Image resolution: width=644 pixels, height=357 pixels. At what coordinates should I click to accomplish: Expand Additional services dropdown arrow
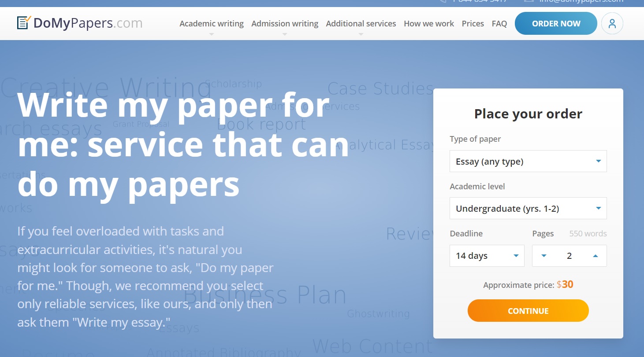(x=361, y=34)
